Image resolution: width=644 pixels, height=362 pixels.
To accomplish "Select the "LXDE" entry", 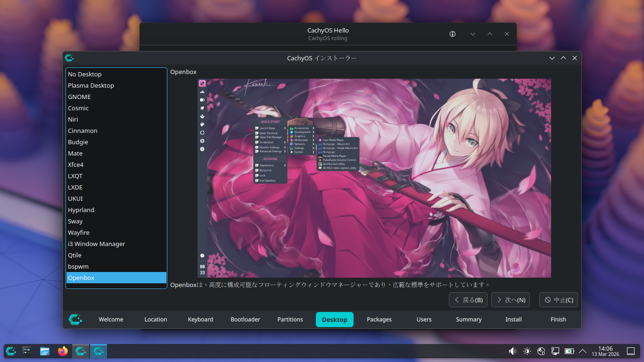I will (x=116, y=187).
